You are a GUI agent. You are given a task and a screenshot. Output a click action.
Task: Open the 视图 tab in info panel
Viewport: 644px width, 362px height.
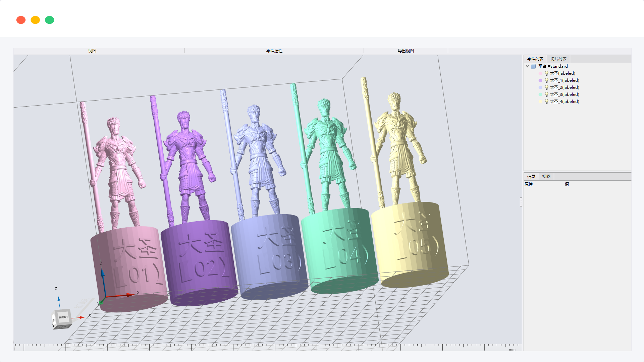tap(546, 177)
